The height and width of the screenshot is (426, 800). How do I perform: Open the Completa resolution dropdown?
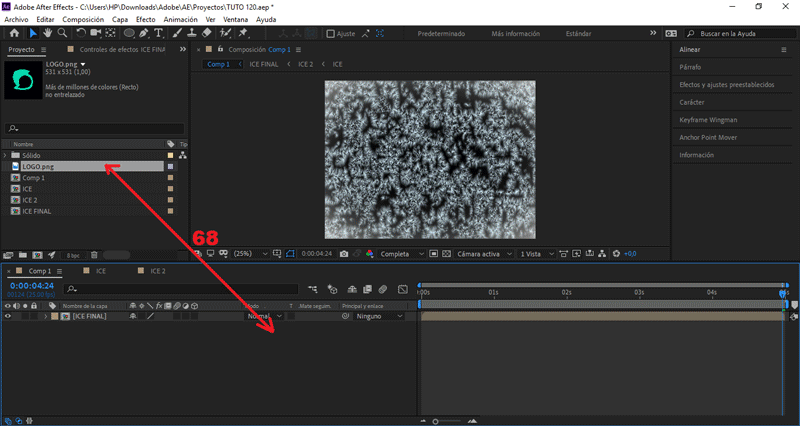coord(402,254)
